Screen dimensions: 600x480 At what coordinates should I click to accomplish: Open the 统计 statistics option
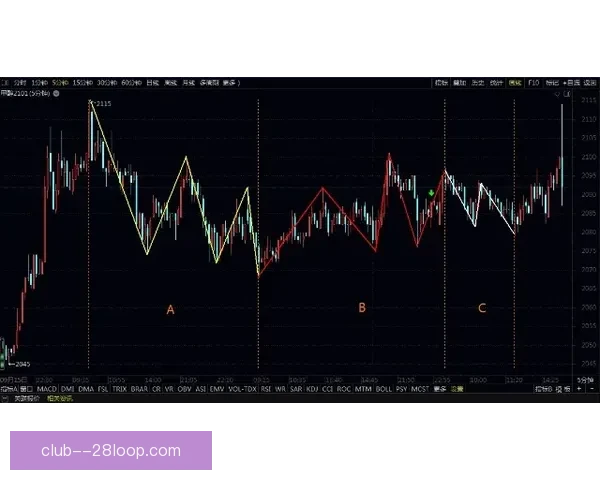(496, 83)
